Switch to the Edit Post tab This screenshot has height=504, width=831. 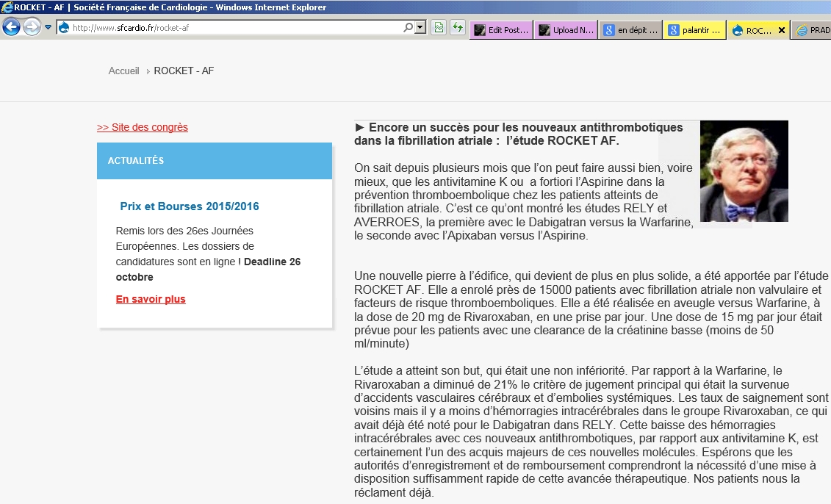501,30
